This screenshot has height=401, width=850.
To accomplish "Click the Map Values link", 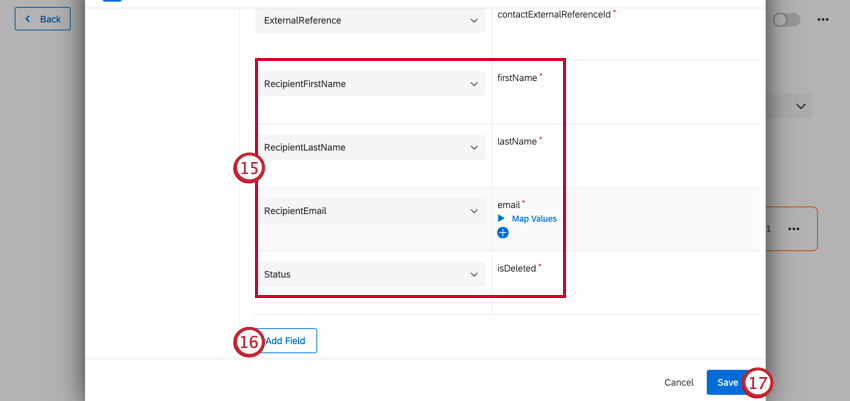I will [534, 218].
